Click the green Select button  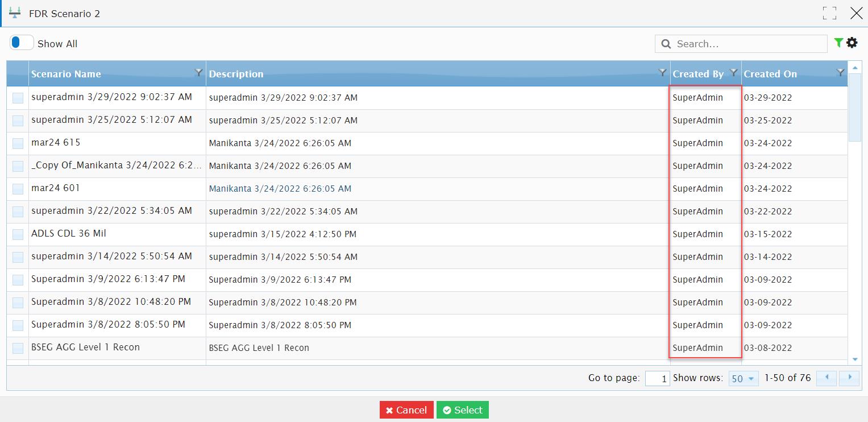coord(463,410)
